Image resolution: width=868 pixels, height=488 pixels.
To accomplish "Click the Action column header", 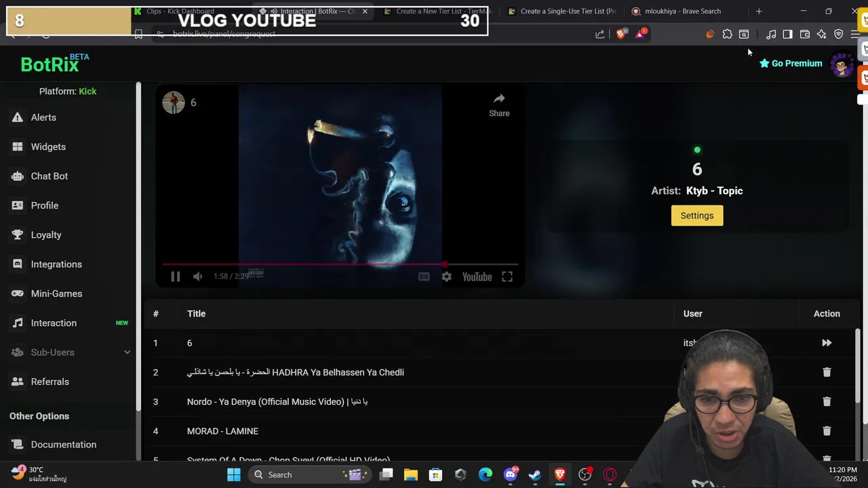I will click(827, 314).
